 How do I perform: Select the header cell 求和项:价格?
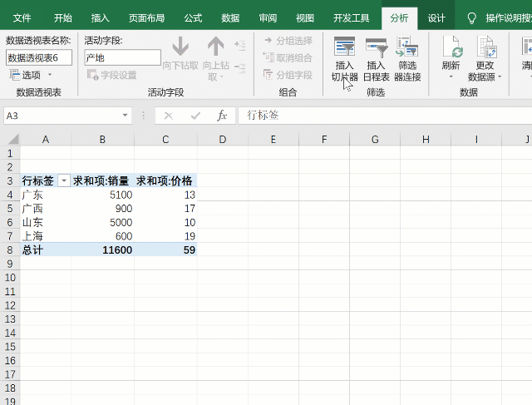tap(165, 180)
